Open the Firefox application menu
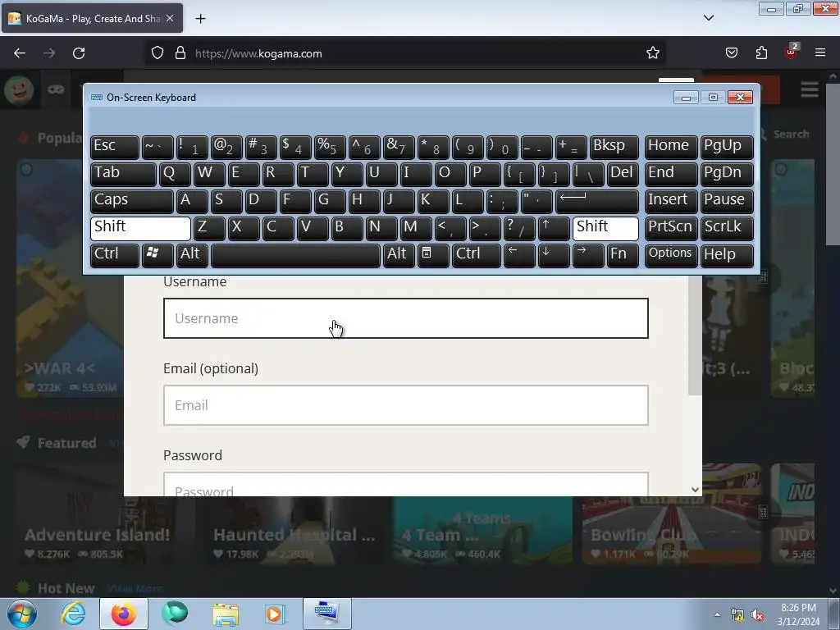Image resolution: width=840 pixels, height=630 pixels. click(x=820, y=53)
